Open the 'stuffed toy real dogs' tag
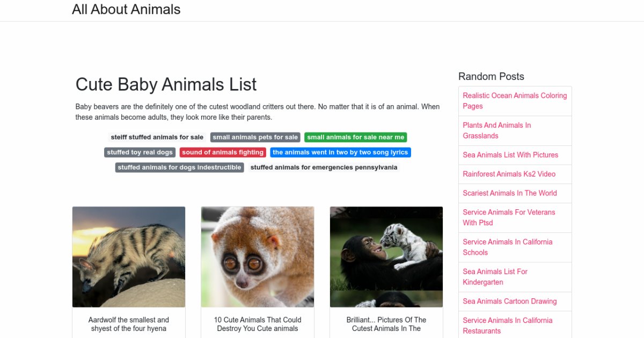 pyautogui.click(x=140, y=152)
